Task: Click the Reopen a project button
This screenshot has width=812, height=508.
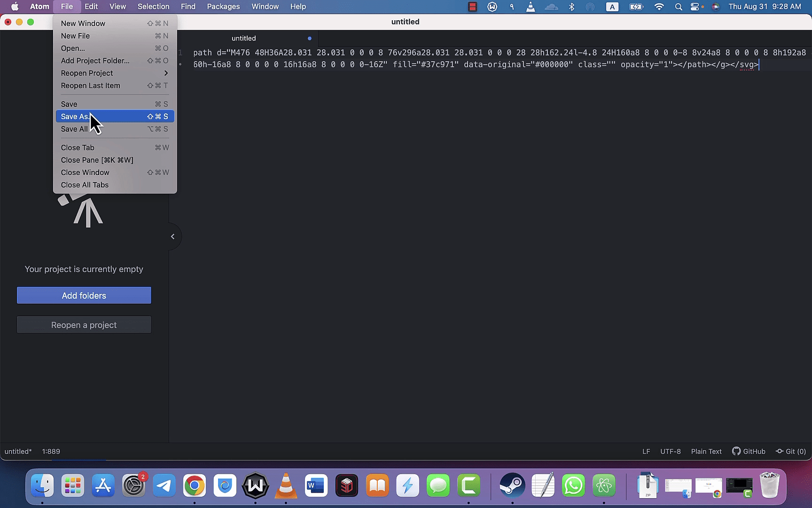Action: click(x=84, y=325)
